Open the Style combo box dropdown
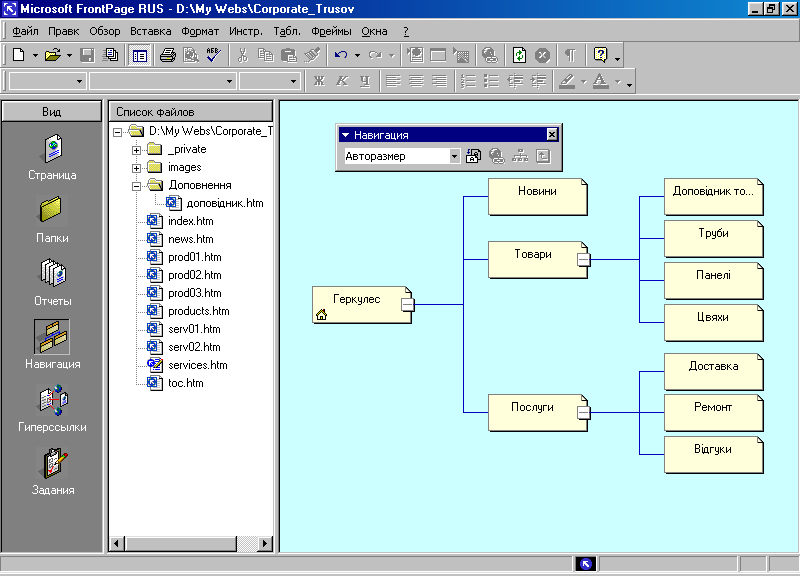The width and height of the screenshot is (800, 576). (79, 81)
